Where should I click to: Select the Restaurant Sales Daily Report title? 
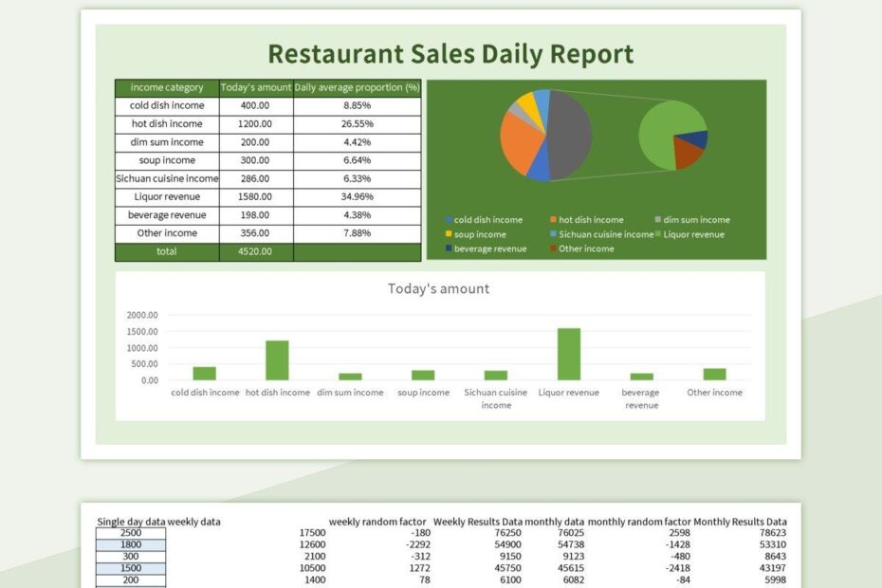point(452,54)
